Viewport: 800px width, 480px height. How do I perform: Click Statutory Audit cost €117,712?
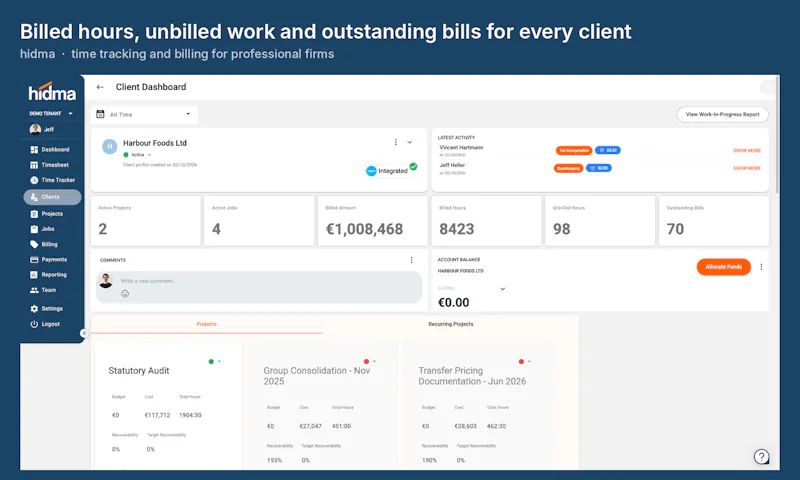[x=157, y=415]
